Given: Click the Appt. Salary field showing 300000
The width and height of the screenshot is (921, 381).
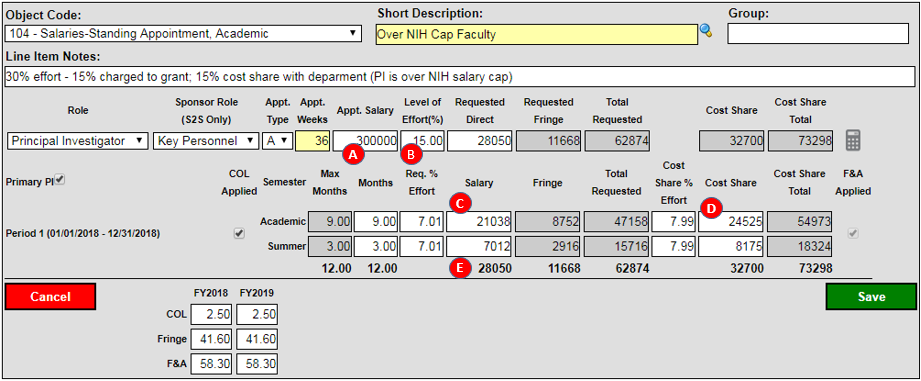Looking at the screenshot, I should (x=365, y=141).
